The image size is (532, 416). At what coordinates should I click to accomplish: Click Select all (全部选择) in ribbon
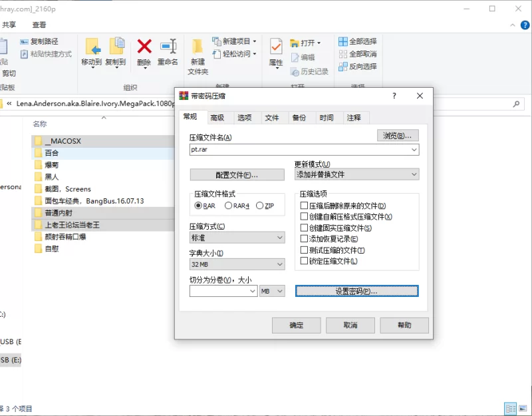(x=358, y=41)
